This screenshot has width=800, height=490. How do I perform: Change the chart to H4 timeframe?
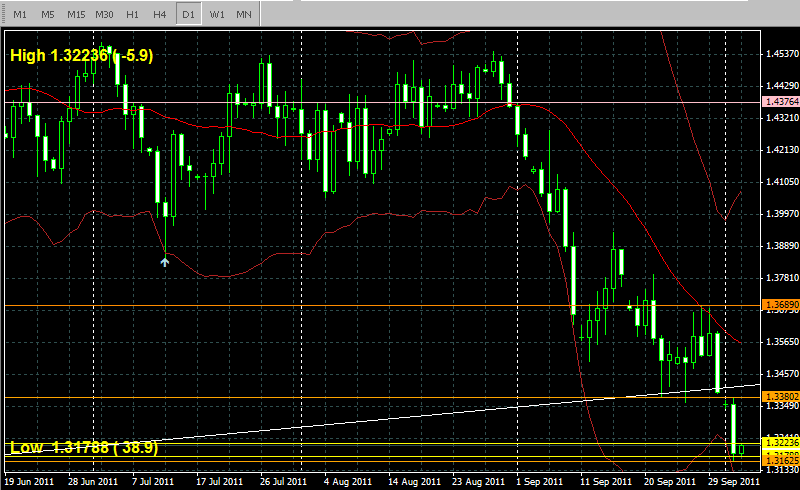[x=160, y=14]
